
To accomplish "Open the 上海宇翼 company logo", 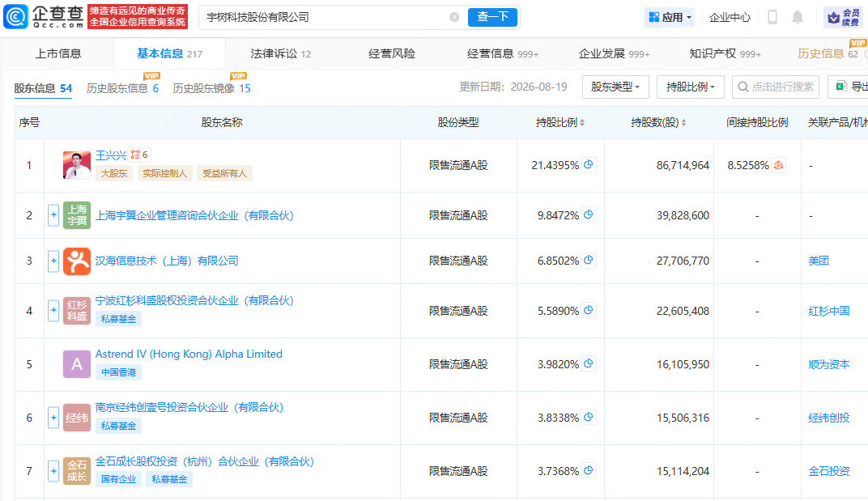I will point(77,215).
